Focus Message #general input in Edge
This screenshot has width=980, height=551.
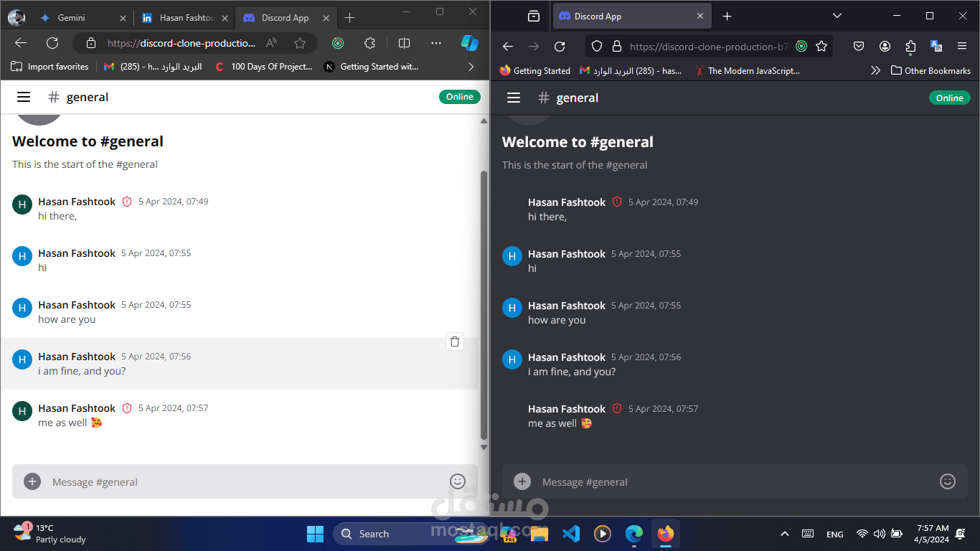point(245,481)
